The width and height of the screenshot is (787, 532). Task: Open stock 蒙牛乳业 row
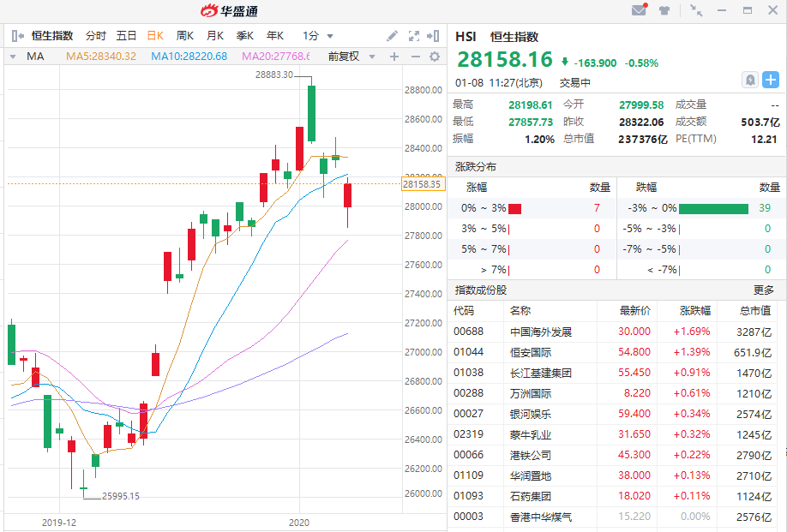point(612,434)
